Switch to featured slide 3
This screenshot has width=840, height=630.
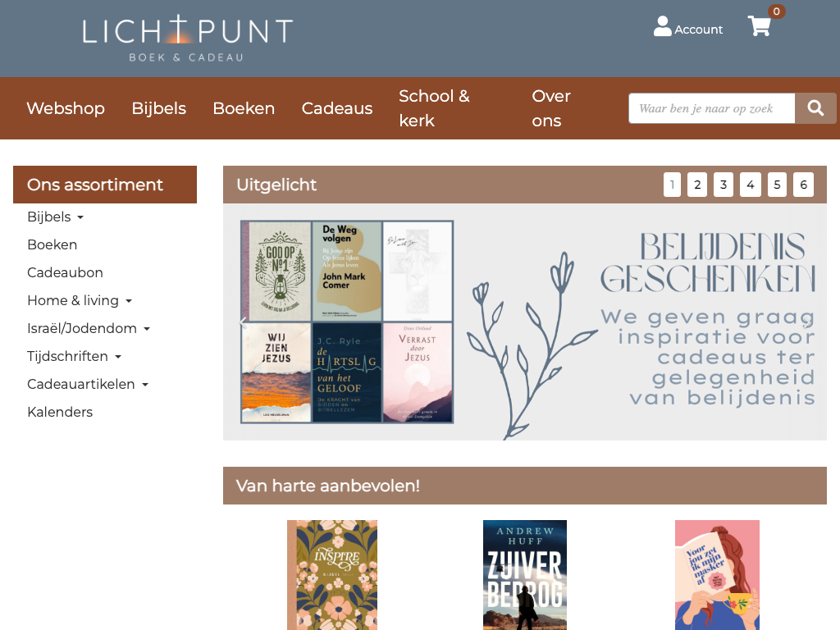(724, 185)
